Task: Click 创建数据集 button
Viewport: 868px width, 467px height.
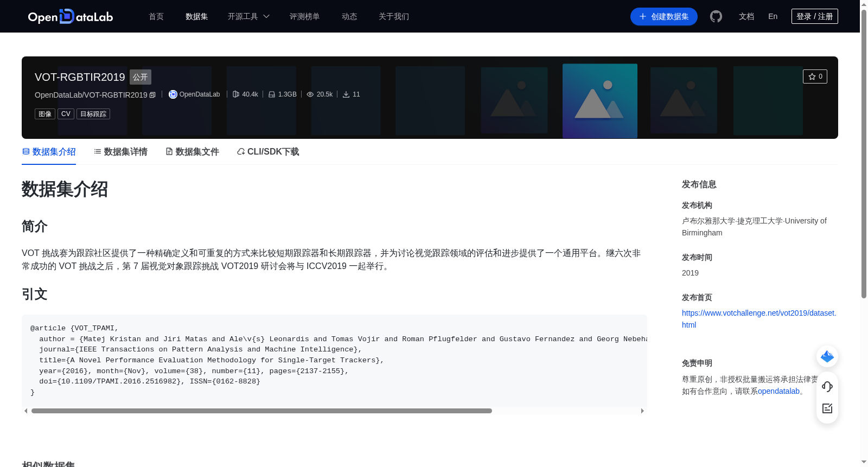Action: 664,16
